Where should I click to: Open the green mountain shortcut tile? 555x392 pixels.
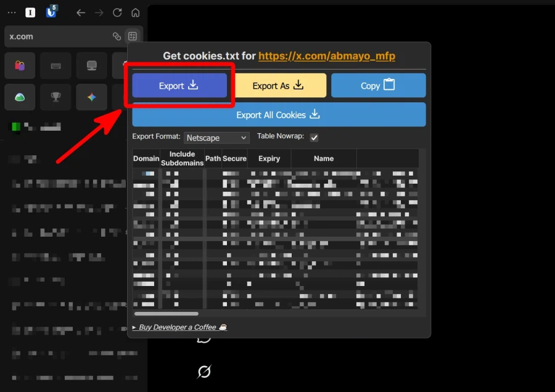[x=20, y=97]
